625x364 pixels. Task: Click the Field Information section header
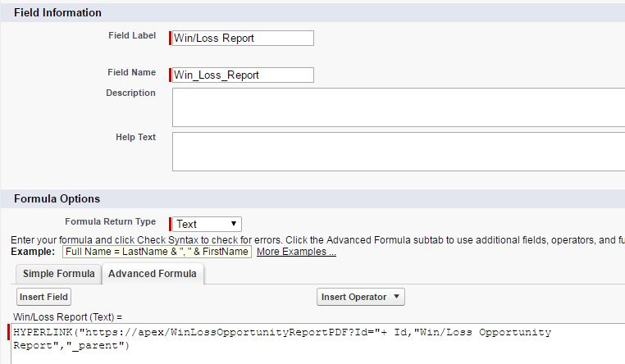(57, 13)
